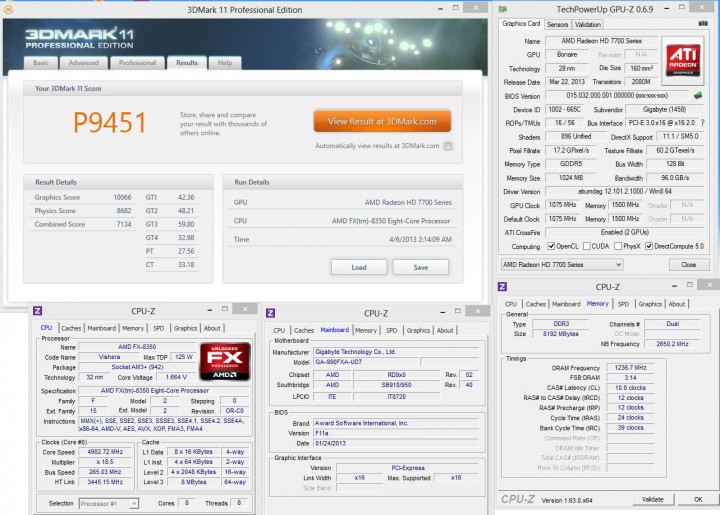Click the Core Speed value 4902.72 MHz

(105, 452)
